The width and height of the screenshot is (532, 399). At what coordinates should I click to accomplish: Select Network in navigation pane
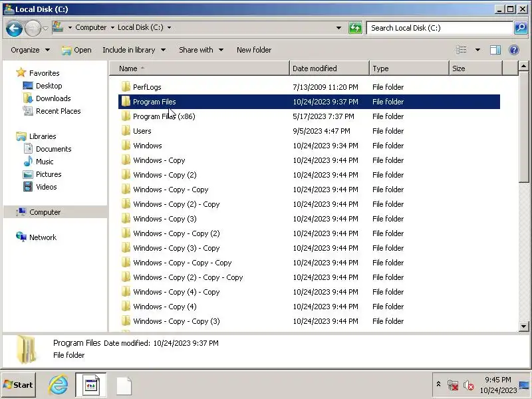click(43, 237)
